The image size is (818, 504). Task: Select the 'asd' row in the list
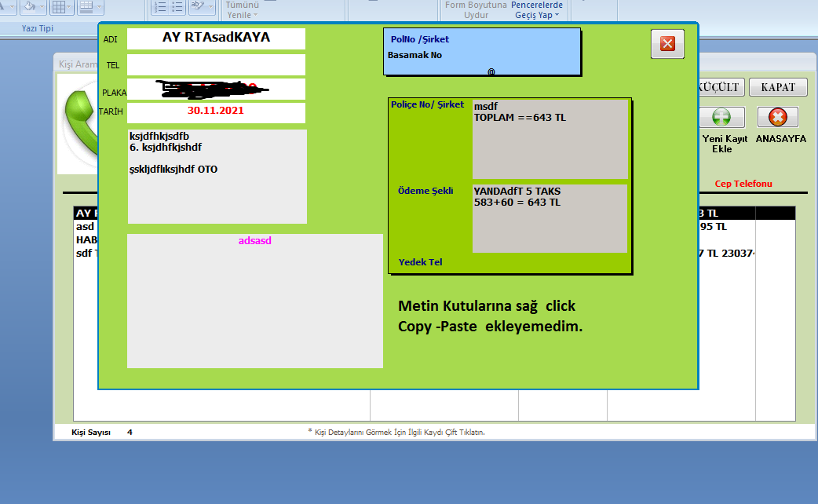(85, 227)
